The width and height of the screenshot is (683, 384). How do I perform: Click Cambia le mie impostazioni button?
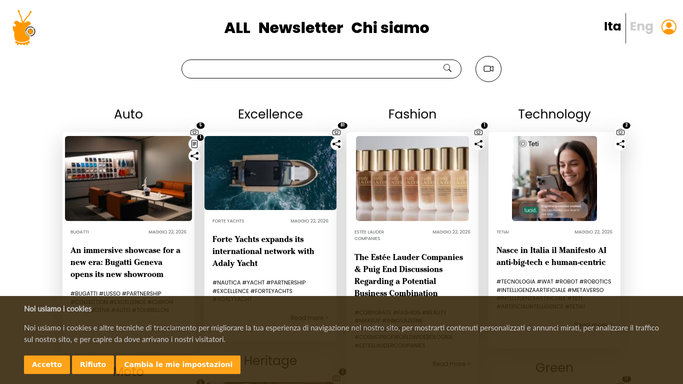pos(178,364)
